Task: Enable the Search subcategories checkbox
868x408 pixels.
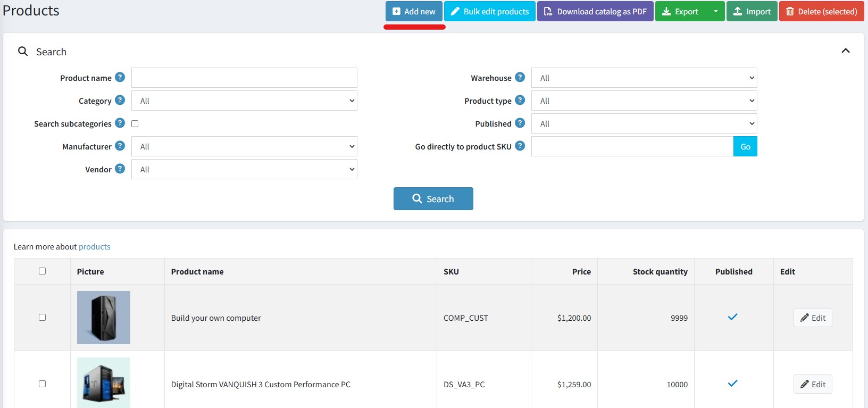Action: tap(135, 124)
